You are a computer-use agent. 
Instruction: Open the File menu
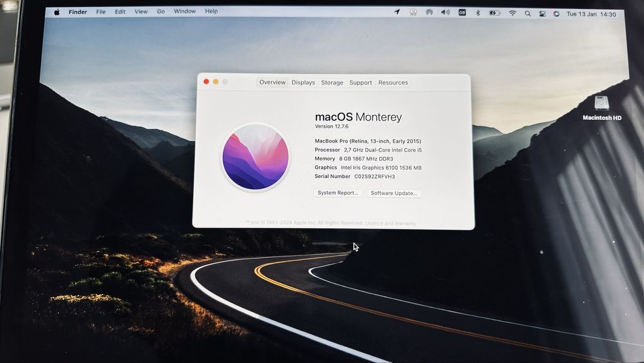click(x=100, y=12)
